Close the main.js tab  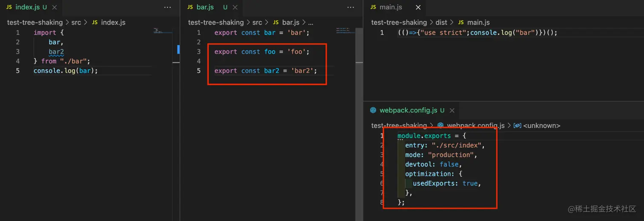[x=418, y=7]
